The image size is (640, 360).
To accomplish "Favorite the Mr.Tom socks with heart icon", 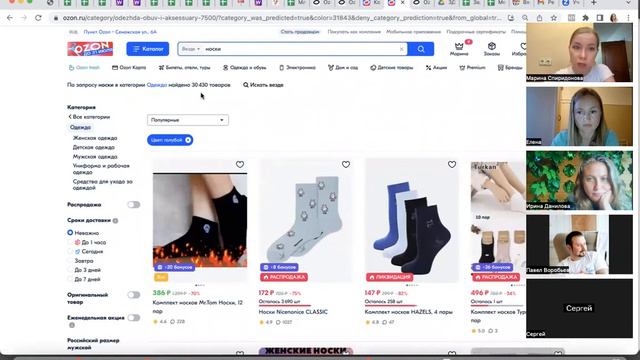I will coord(240,164).
